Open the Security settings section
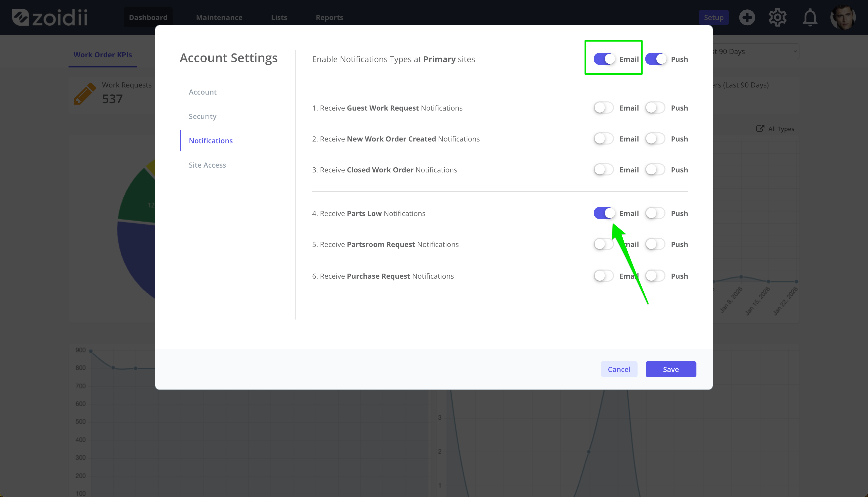 pos(203,116)
